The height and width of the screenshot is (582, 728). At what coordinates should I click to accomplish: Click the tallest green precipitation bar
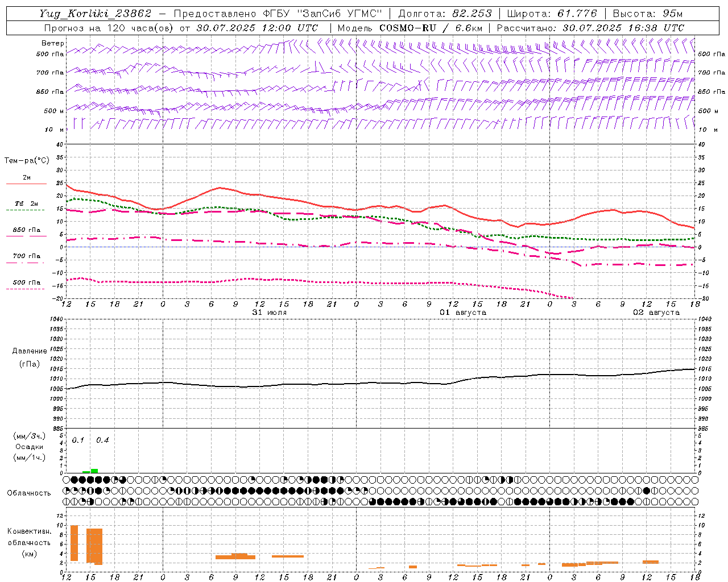(94, 471)
